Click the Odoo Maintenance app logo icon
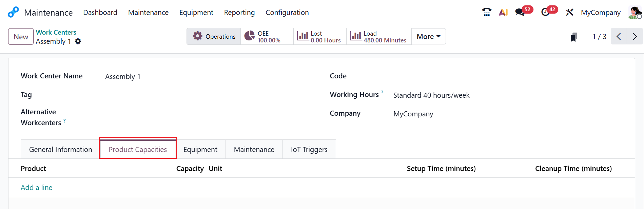Screen dimensions: 644x209 click(13, 12)
